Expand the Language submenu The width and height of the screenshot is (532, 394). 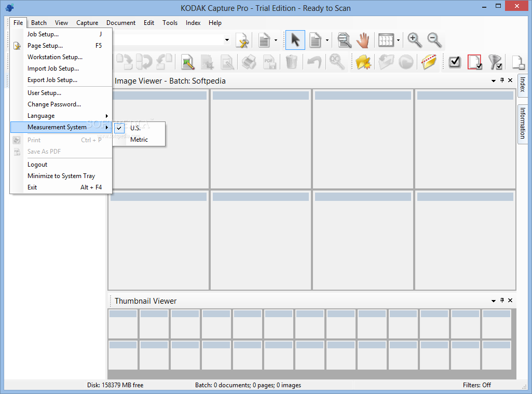point(61,116)
